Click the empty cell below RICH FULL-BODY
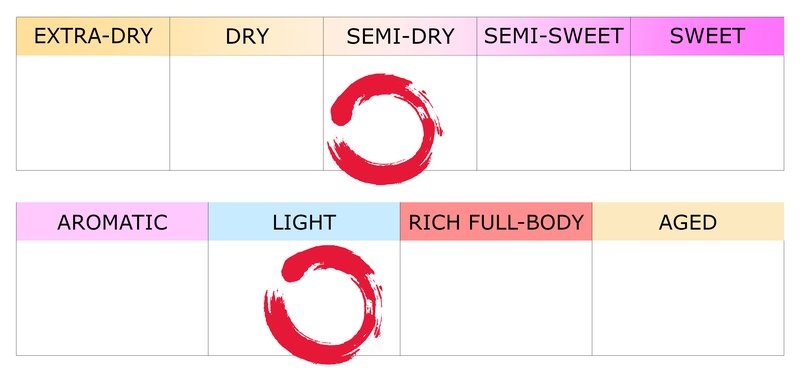The width and height of the screenshot is (800, 371). tap(496, 298)
